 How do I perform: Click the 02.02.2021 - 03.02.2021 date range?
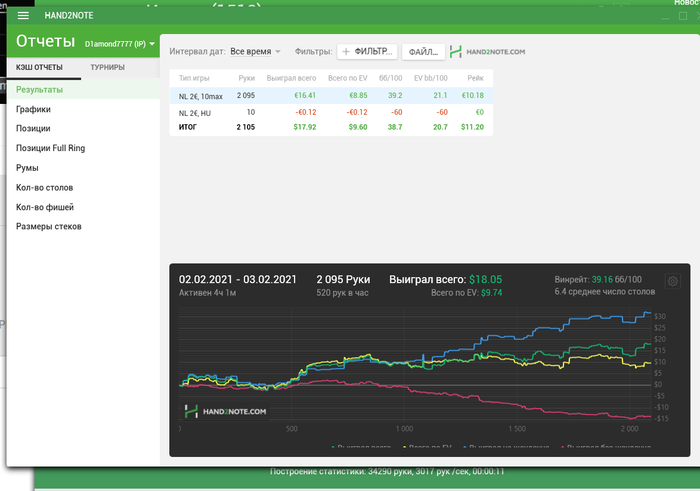238,279
